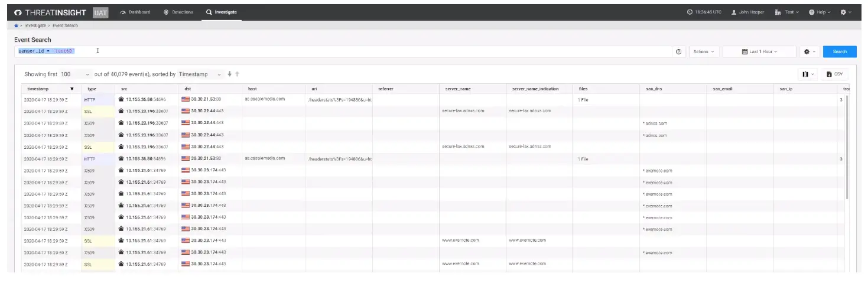Click the clock showing UTC time
Screen dimensions: 868x286
[704, 12]
